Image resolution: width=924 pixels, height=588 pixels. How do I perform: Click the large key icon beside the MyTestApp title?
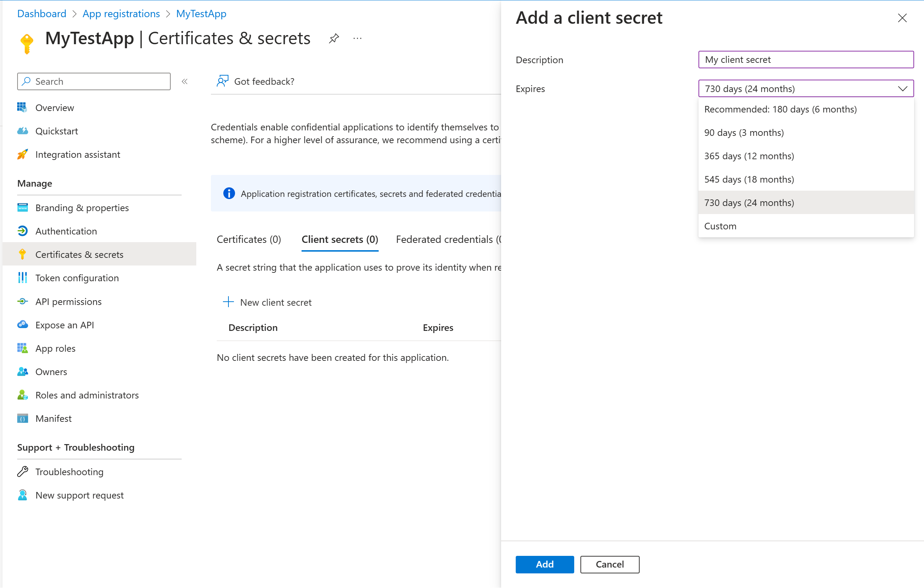26,44
